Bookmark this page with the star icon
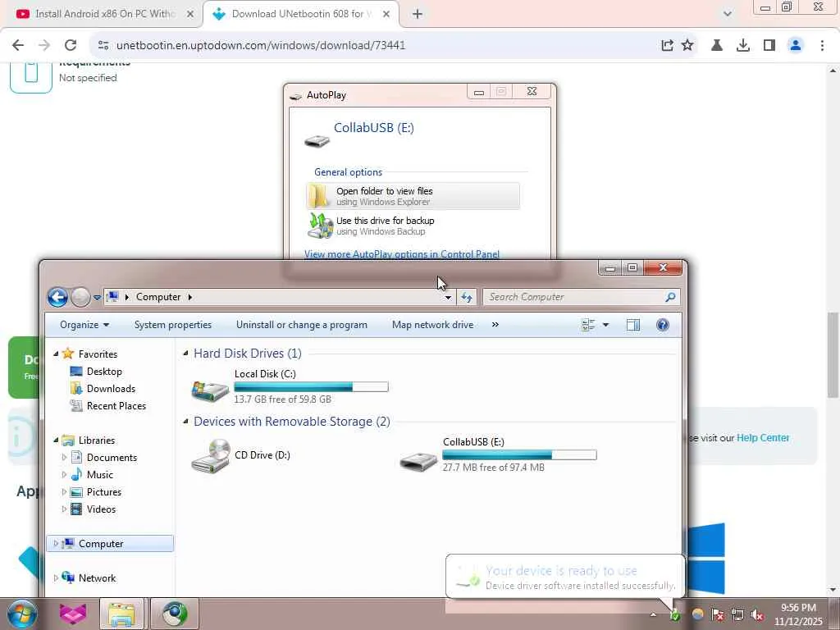The image size is (840, 630). (x=687, y=45)
